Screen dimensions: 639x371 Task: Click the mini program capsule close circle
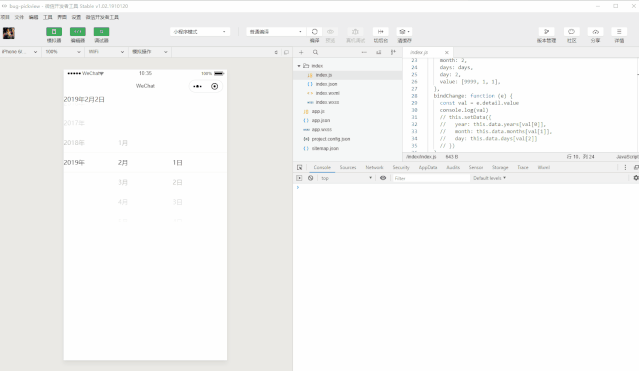[x=215, y=86]
